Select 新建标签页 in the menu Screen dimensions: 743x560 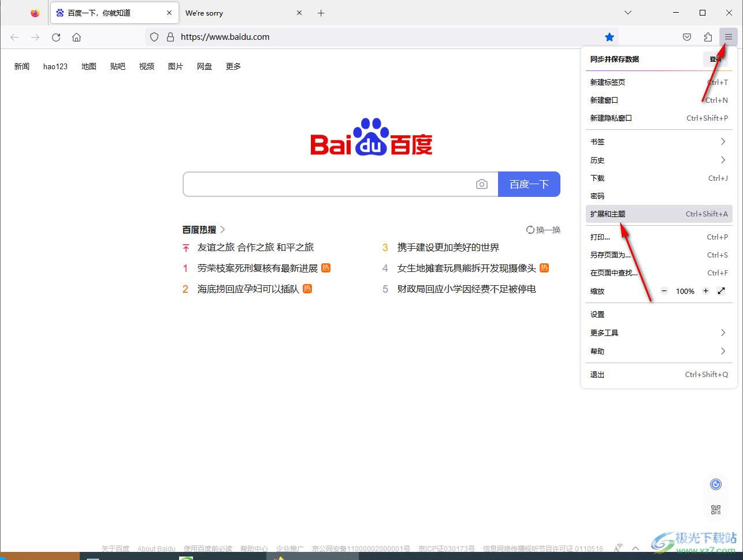(x=659, y=82)
